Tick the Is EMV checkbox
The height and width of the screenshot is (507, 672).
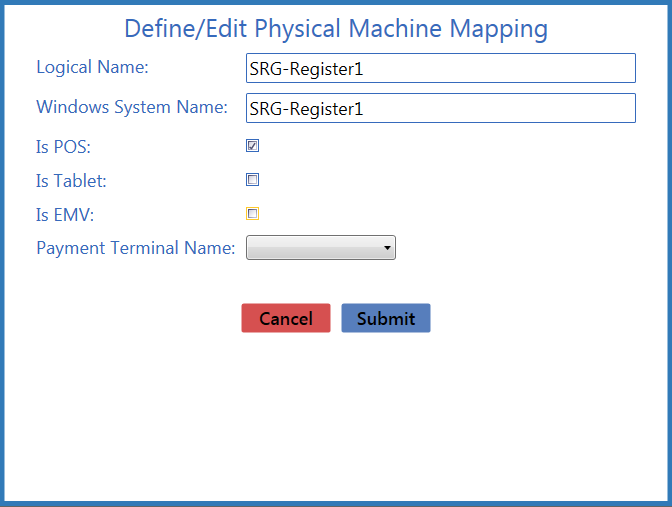point(252,213)
